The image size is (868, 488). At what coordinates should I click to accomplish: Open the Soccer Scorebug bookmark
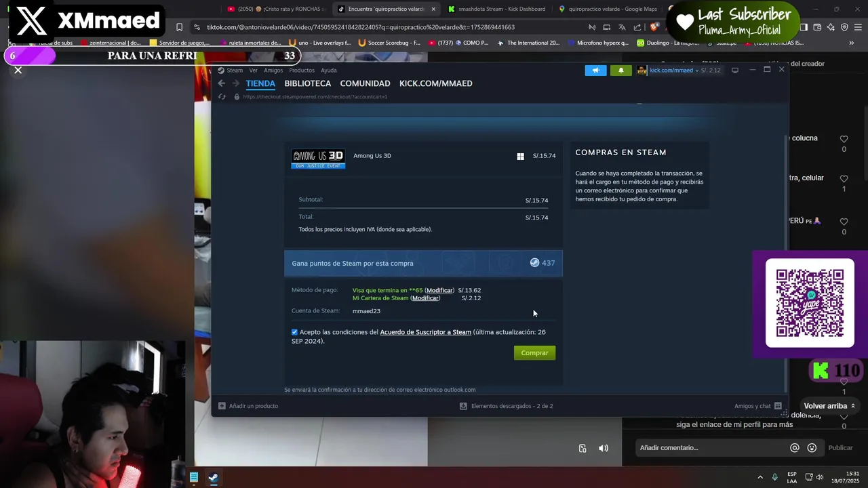pyautogui.click(x=389, y=43)
